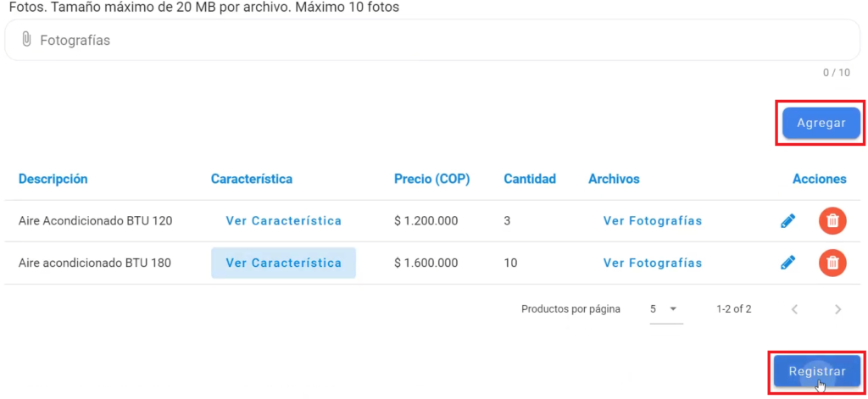Click the Fotografías upload field
Viewport: 868px width, 399px height.
tap(432, 40)
